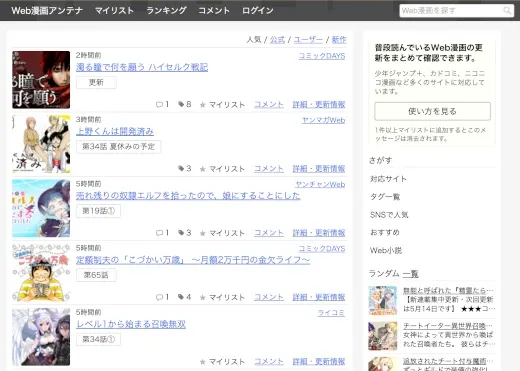The height and width of the screenshot is (371, 520).
Task: Open 対応サイト in sidebar
Action: pyautogui.click(x=388, y=179)
